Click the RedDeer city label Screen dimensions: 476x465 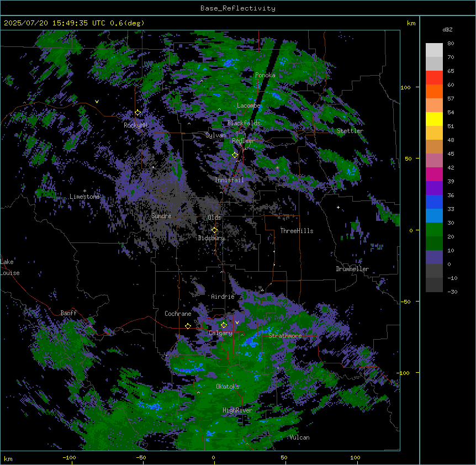pyautogui.click(x=244, y=141)
